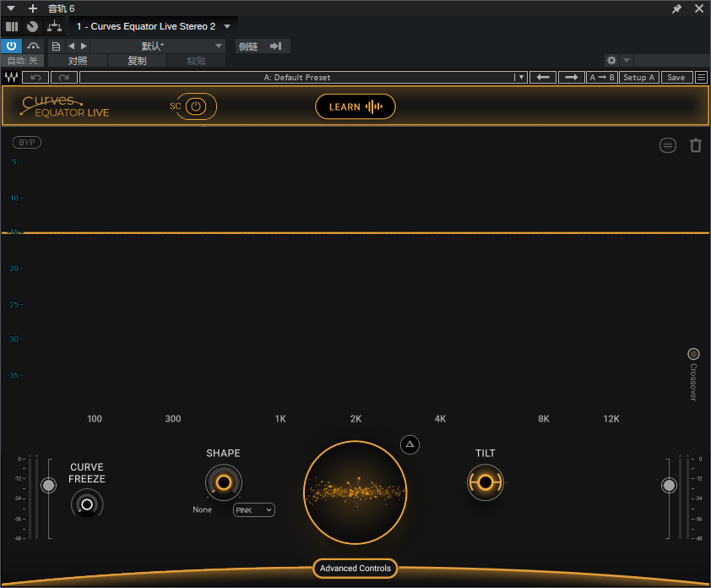Click the trash can icon
711x588 pixels.
[x=696, y=145]
